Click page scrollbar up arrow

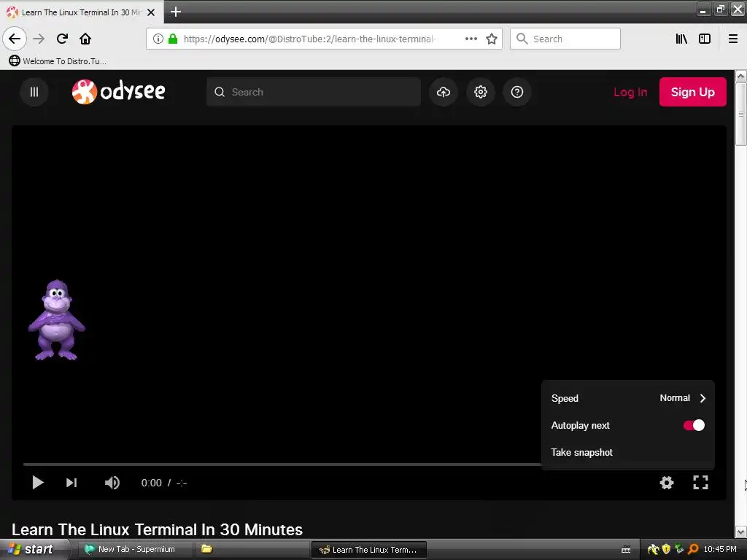coord(741,76)
